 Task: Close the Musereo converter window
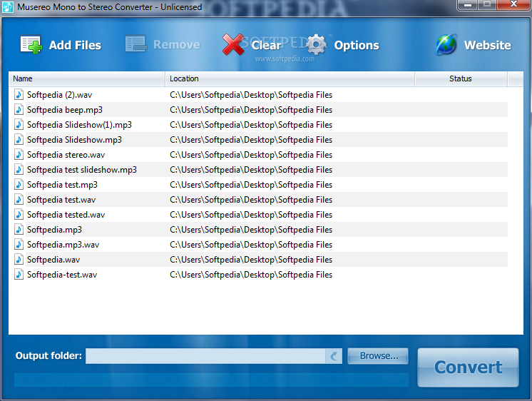[513, 5]
